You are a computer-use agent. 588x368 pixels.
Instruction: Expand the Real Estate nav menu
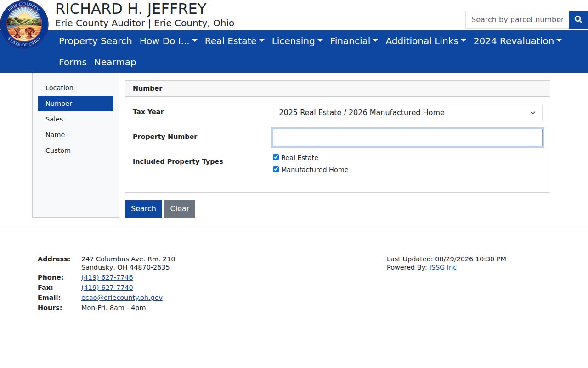[235, 41]
